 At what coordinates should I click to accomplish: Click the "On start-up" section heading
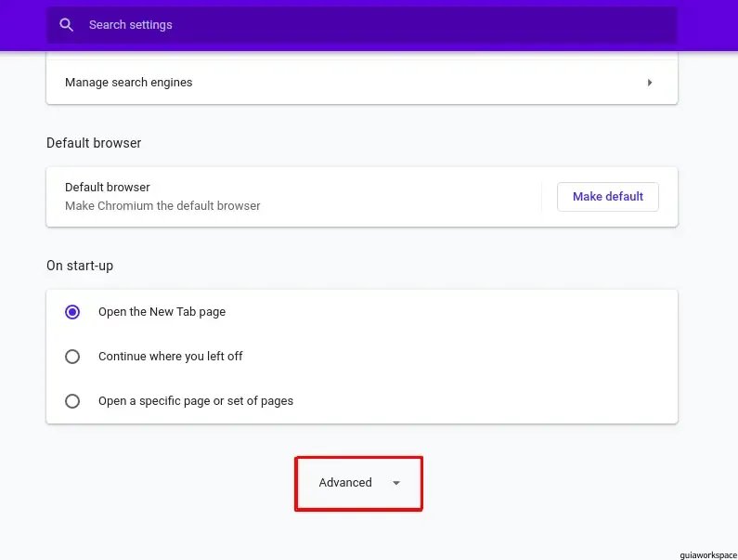tap(80, 266)
